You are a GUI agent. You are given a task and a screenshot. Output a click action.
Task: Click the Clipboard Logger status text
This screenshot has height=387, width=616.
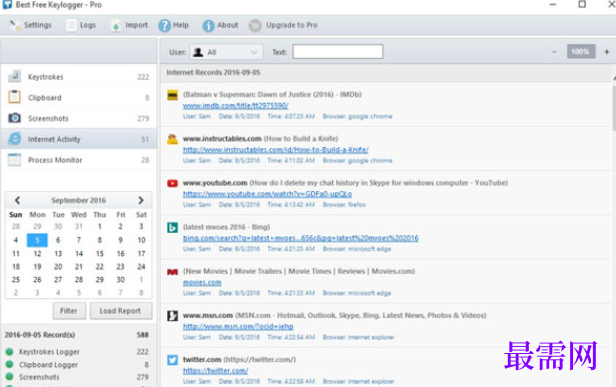(48, 365)
